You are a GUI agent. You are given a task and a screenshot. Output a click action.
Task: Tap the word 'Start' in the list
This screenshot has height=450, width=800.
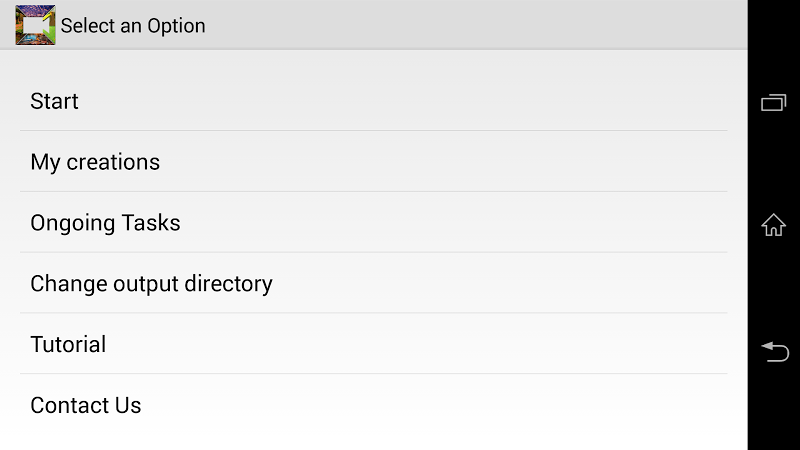tap(54, 101)
